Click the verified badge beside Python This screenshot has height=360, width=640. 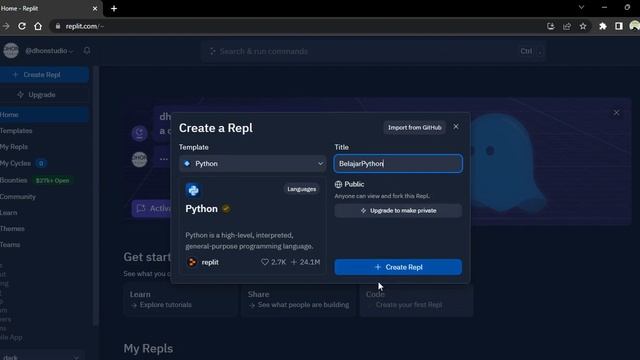[x=226, y=209]
